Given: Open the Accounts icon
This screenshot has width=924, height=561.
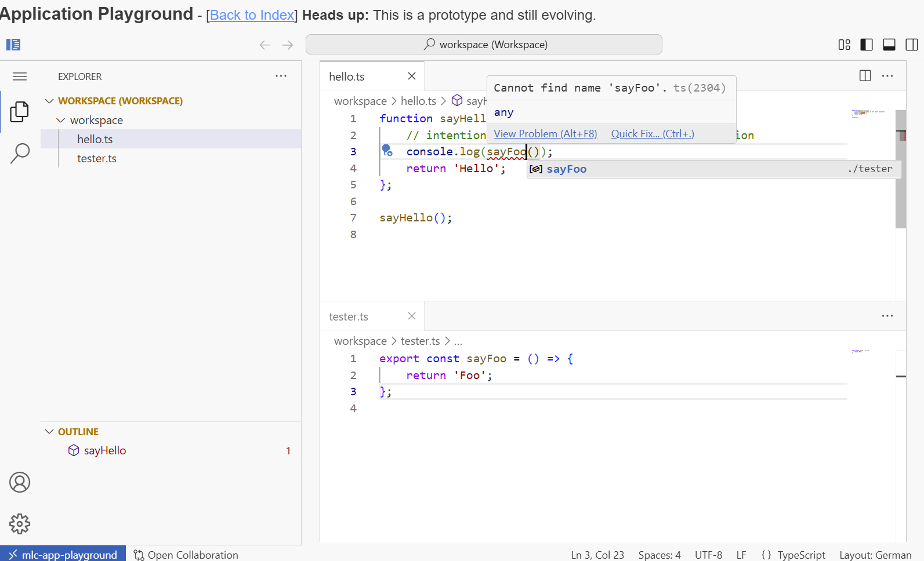Looking at the screenshot, I should point(20,482).
